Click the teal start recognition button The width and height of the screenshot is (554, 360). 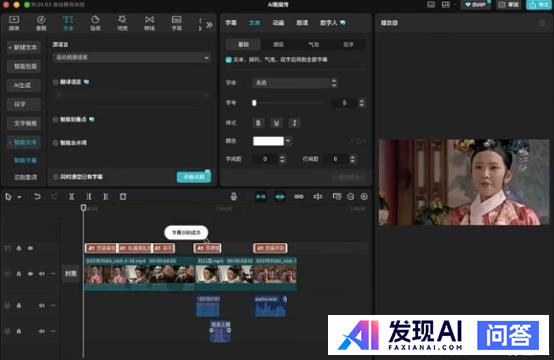(x=194, y=177)
